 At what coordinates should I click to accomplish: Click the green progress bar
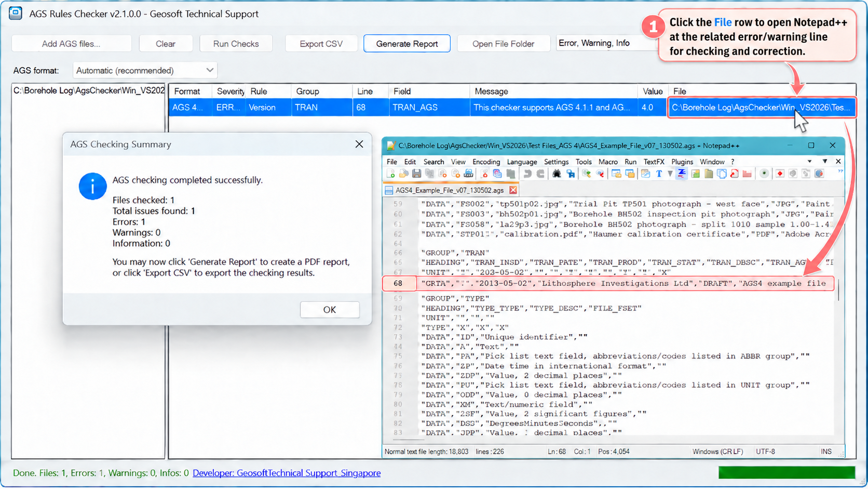pos(786,472)
